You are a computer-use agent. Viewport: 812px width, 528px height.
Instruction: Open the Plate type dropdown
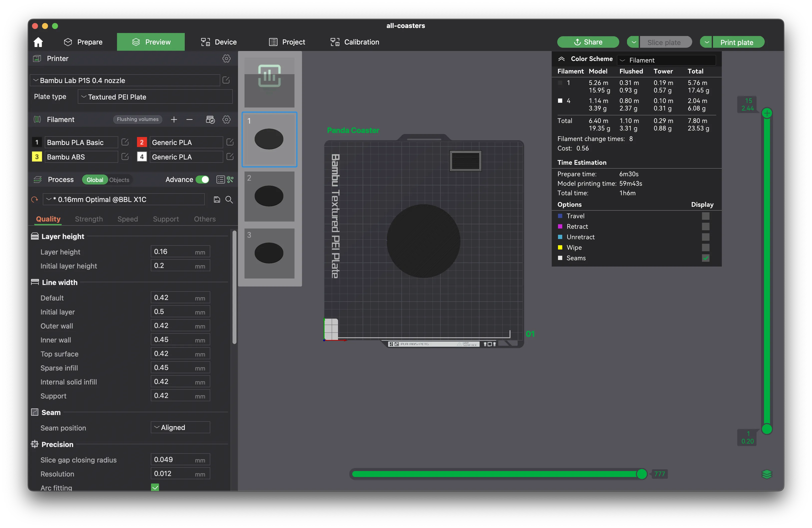click(155, 97)
